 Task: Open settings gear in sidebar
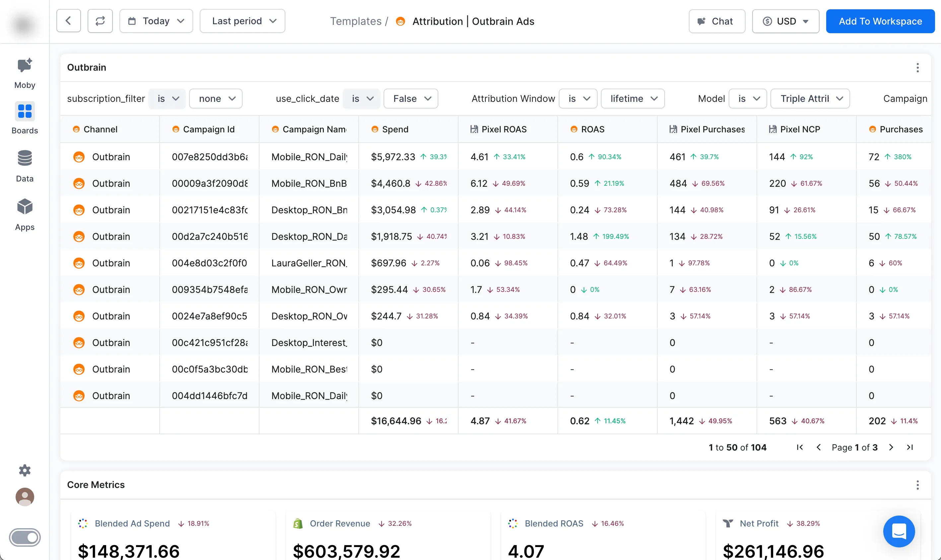pos(25,470)
